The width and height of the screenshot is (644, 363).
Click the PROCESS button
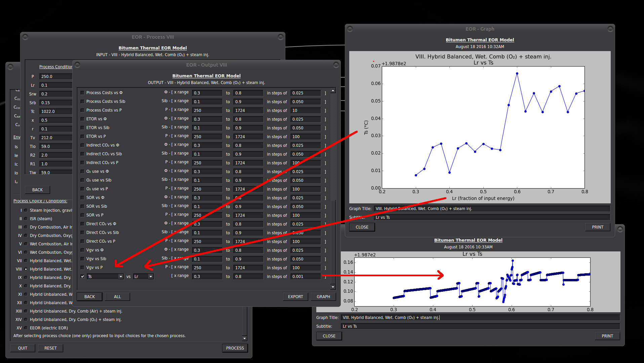pyautogui.click(x=235, y=348)
